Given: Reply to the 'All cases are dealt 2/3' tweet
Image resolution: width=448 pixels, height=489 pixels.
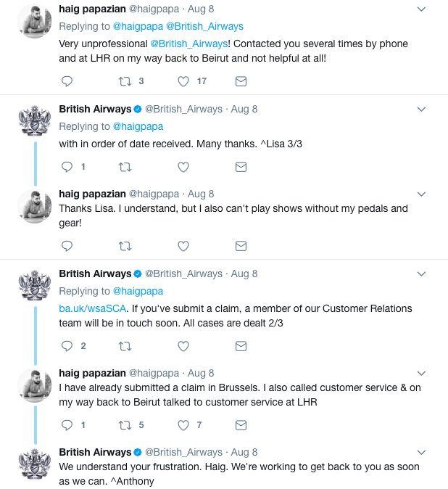Looking at the screenshot, I should (x=67, y=346).
